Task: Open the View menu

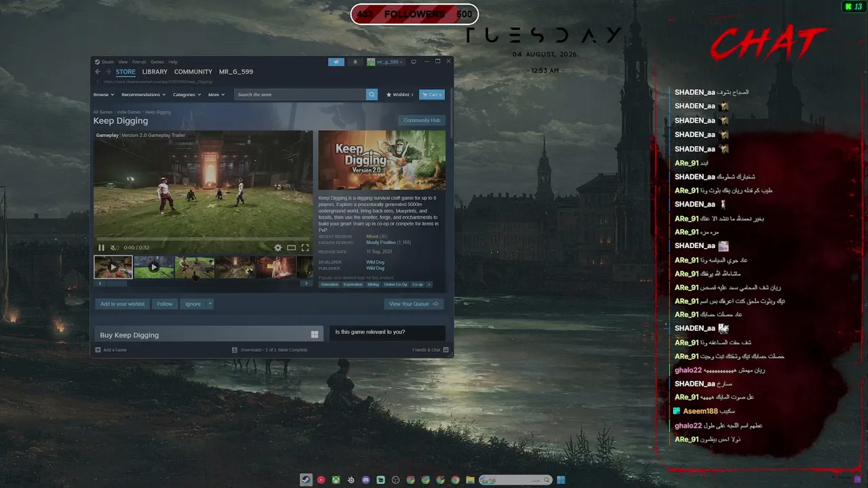Action: (123, 62)
